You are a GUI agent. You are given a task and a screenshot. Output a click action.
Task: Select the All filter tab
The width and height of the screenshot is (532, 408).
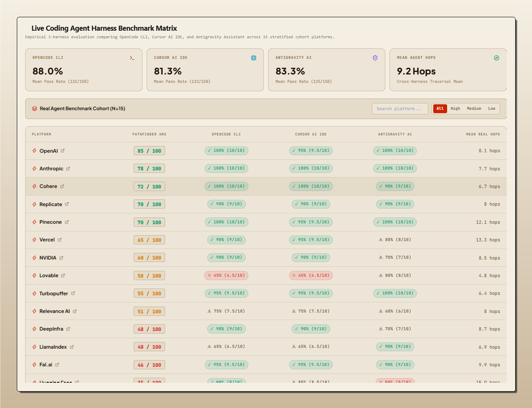point(440,109)
